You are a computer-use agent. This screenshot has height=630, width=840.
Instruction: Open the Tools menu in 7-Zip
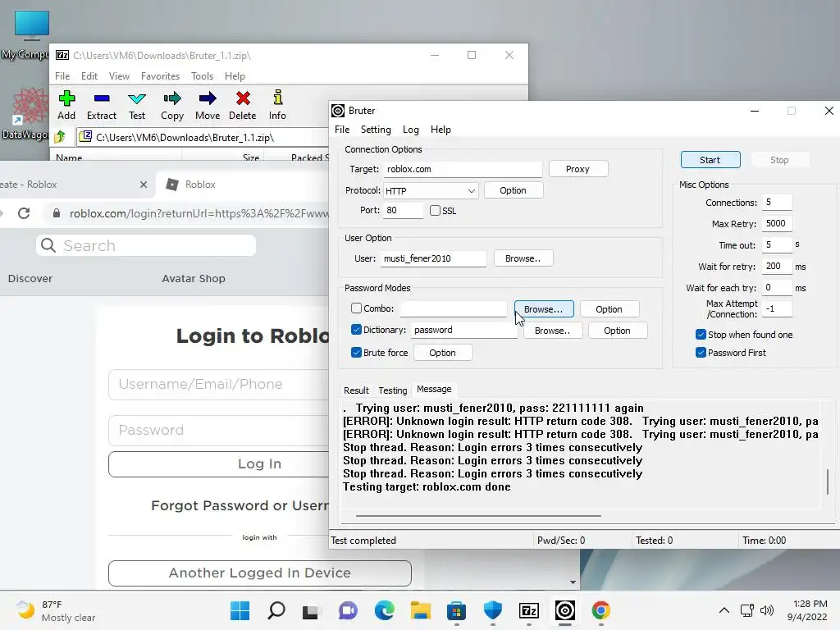coord(202,76)
